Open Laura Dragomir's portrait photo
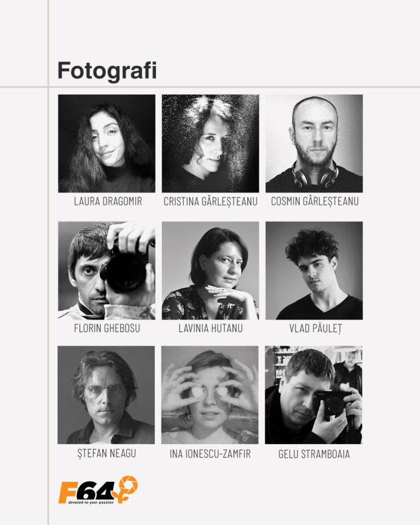The height and width of the screenshot is (525, 420). pos(107,143)
